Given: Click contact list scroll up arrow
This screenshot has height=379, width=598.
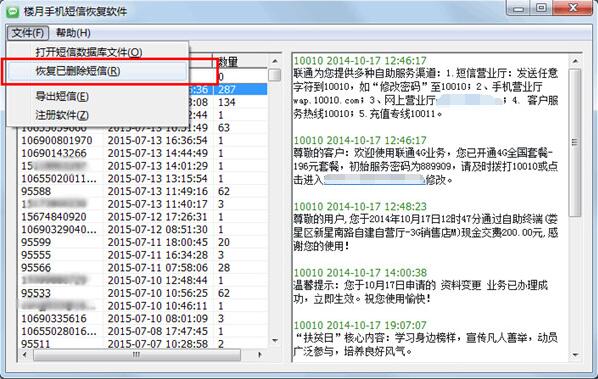Looking at the screenshot, I should 275,61.
